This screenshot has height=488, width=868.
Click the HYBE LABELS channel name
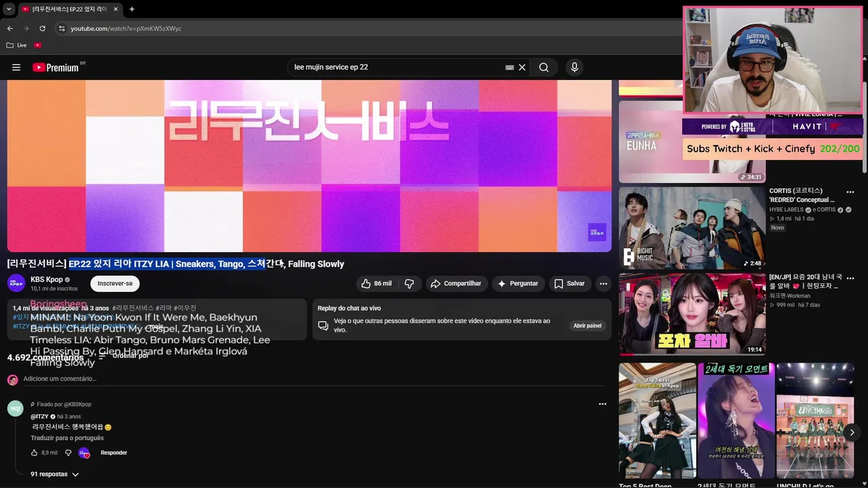click(x=786, y=209)
